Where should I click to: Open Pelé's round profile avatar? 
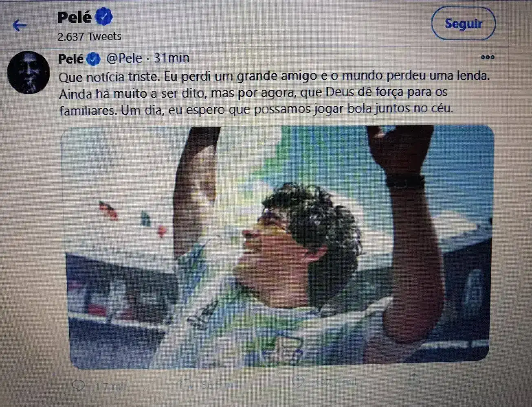coord(29,72)
